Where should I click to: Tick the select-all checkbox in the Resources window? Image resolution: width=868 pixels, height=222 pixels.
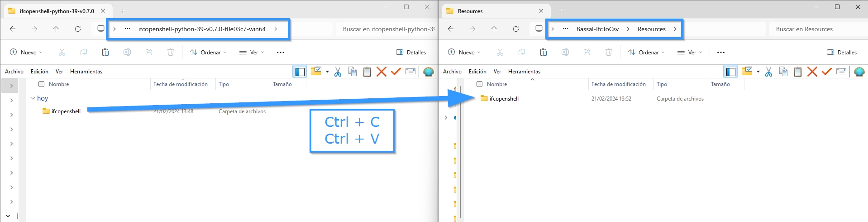point(480,84)
